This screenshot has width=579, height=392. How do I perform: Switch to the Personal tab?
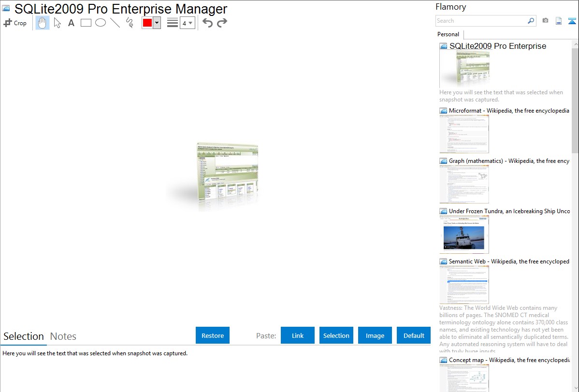(449, 34)
